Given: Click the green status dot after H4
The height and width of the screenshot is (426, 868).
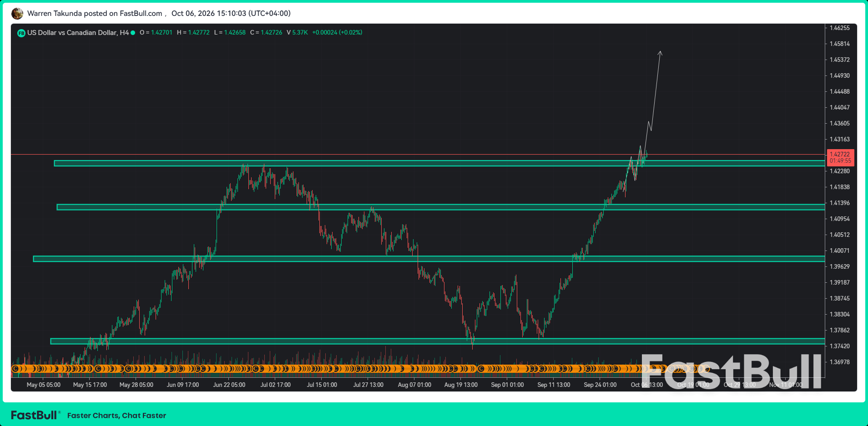Looking at the screenshot, I should 133,33.
